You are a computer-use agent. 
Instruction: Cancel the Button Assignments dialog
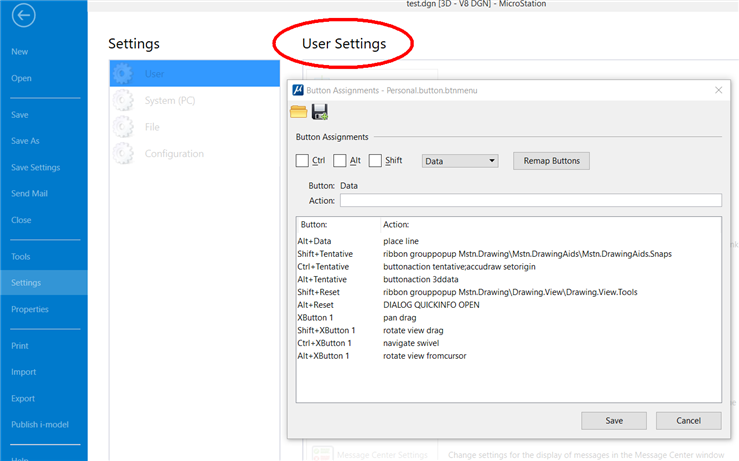[x=689, y=420]
